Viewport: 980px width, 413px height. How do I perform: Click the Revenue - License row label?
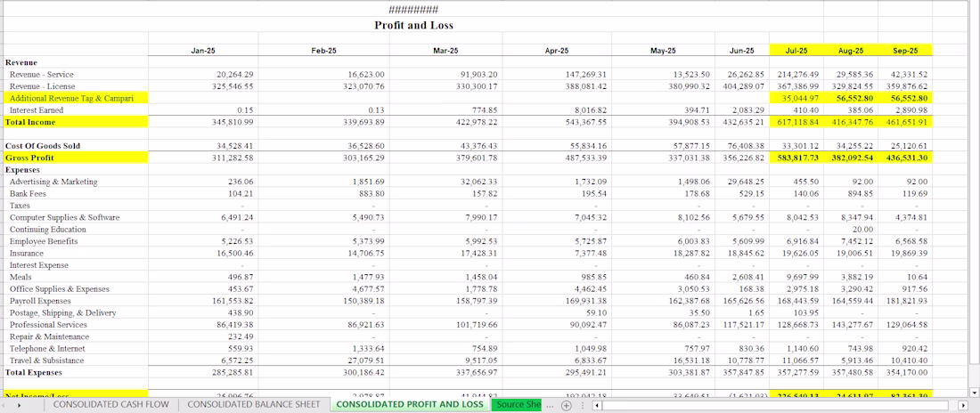pyautogui.click(x=42, y=86)
